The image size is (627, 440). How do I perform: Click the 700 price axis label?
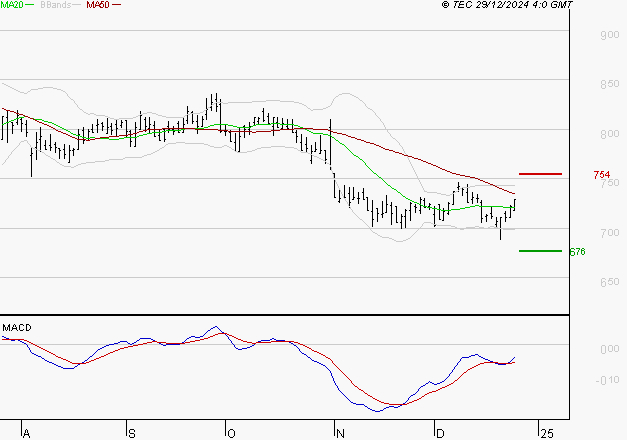click(x=610, y=233)
